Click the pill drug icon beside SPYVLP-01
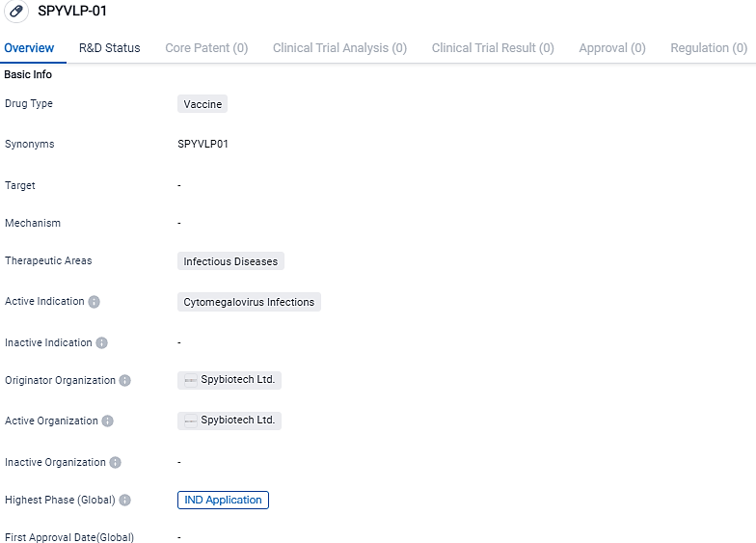Viewport: 756px width, 543px height. click(16, 13)
